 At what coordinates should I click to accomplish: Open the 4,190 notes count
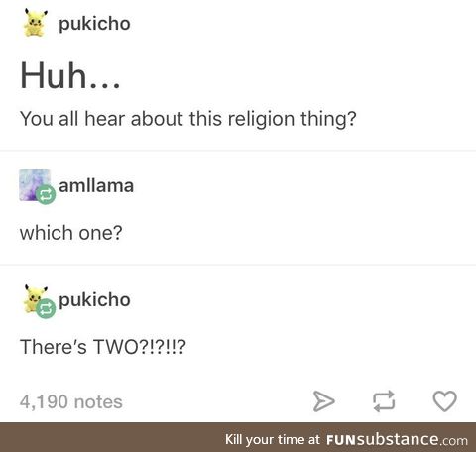71,402
